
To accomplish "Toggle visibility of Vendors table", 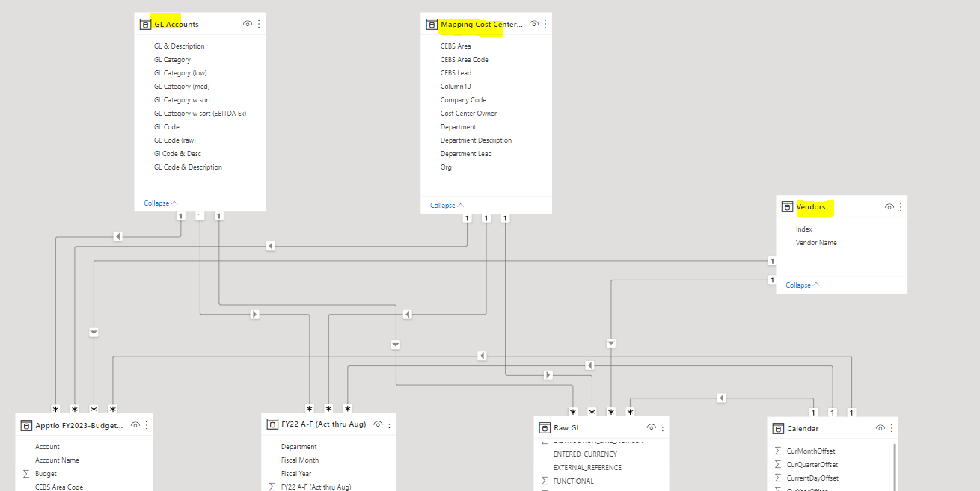I will (x=889, y=207).
